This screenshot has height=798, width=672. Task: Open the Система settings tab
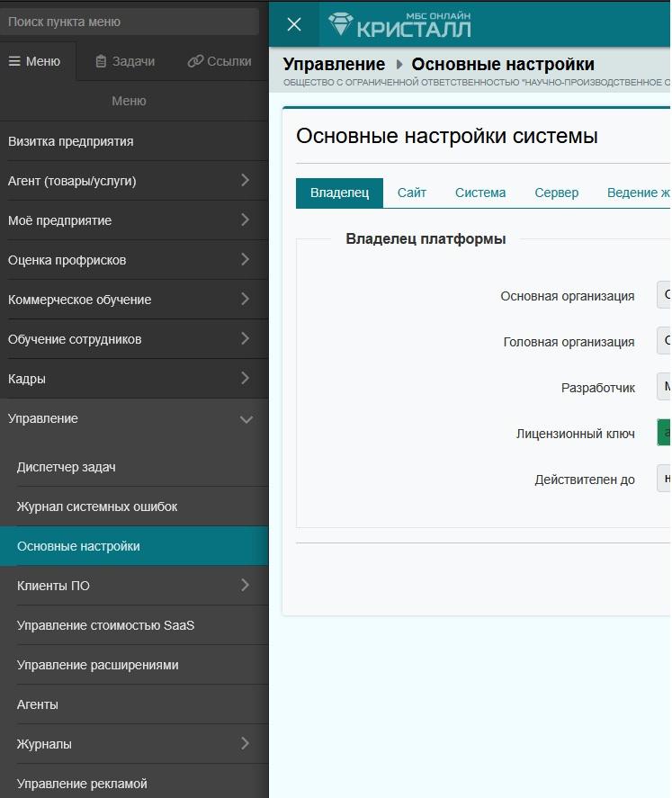click(x=480, y=193)
